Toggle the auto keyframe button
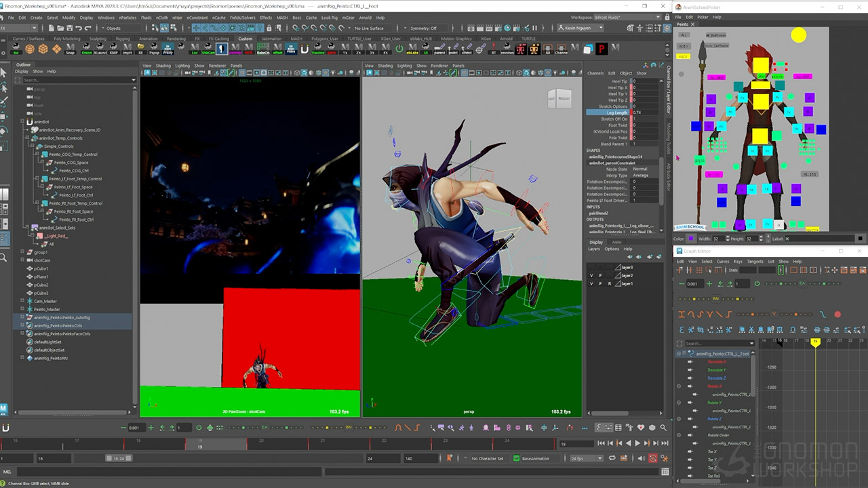The image size is (868, 488). [652, 458]
